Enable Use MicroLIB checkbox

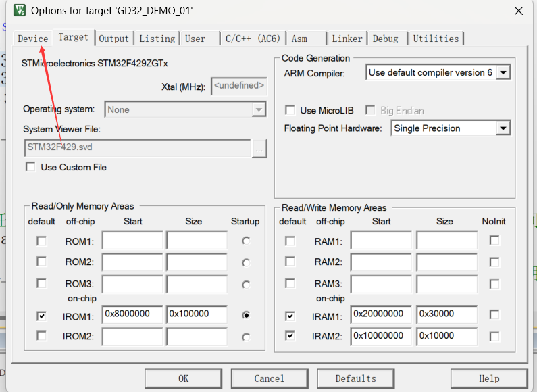(x=290, y=110)
